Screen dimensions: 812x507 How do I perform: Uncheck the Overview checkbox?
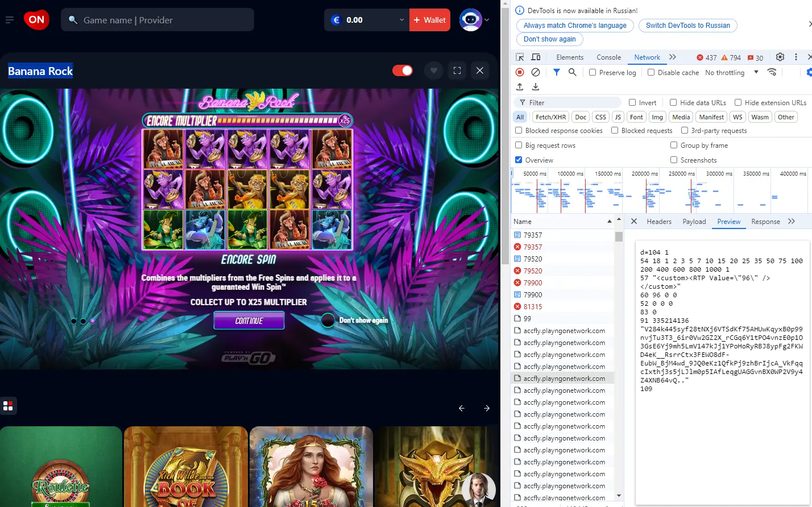519,160
